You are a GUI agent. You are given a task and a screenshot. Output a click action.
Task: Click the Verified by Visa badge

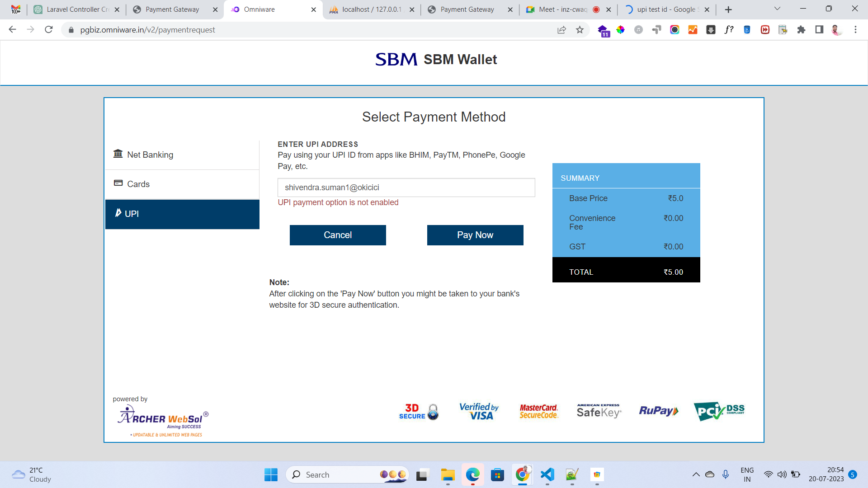tap(479, 411)
